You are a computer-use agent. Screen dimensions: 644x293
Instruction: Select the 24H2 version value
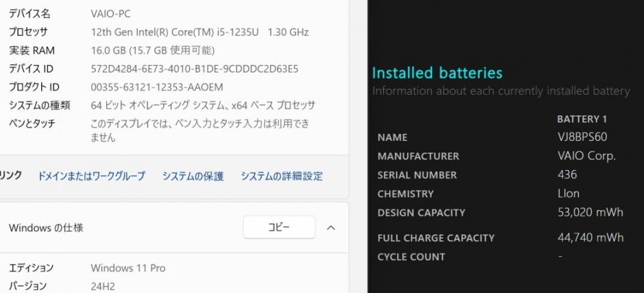click(103, 287)
